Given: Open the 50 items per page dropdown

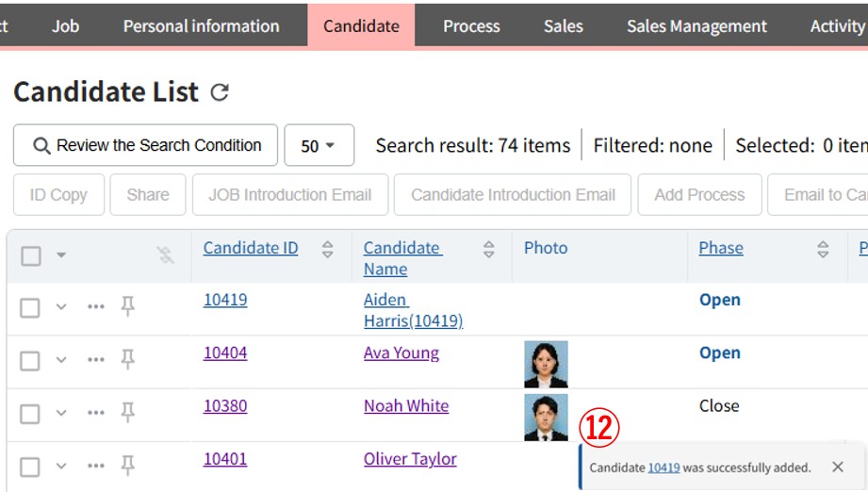Looking at the screenshot, I should click(319, 146).
